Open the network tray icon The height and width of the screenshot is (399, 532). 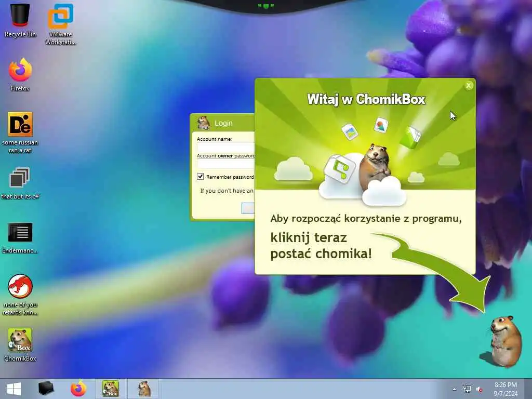click(x=467, y=389)
